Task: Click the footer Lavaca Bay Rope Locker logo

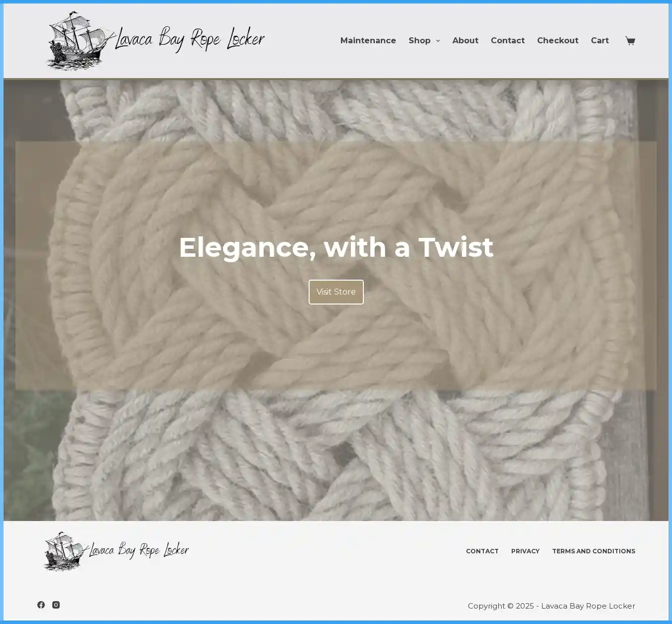Action: coord(116,551)
